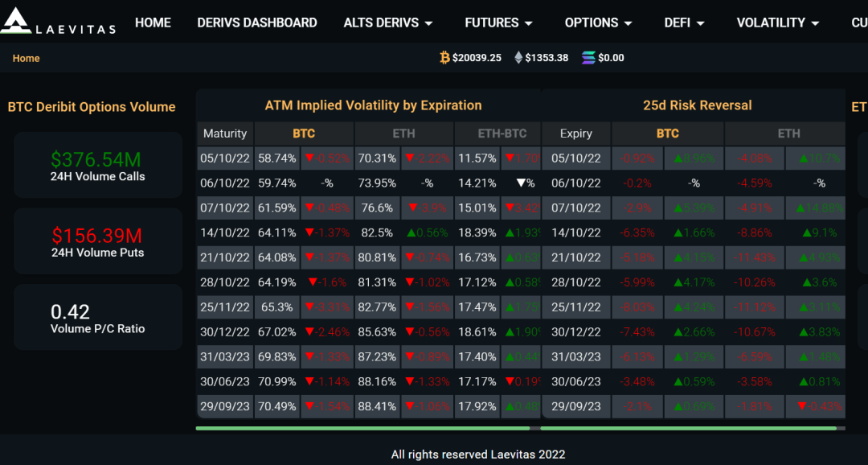
Task: Click the BTC volatility value 59.74%
Action: tap(276, 183)
